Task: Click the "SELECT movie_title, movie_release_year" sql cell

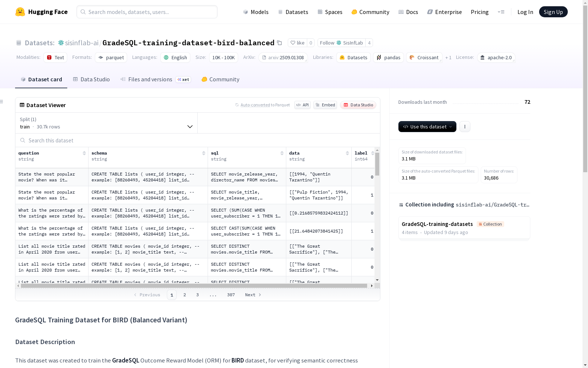Action: (x=247, y=195)
